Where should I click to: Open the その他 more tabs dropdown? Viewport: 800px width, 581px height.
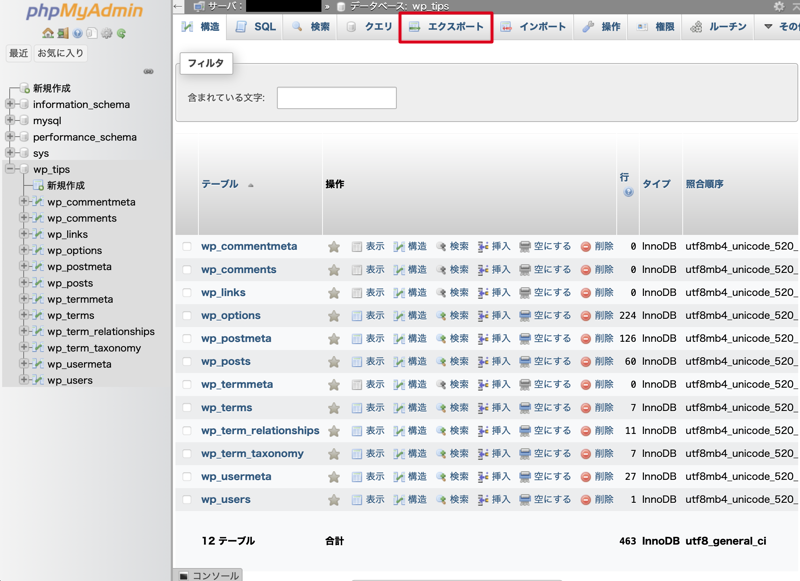tap(781, 27)
